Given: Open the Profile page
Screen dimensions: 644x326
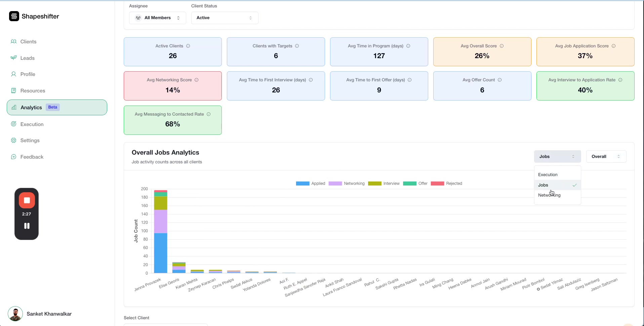Looking at the screenshot, I should [28, 74].
